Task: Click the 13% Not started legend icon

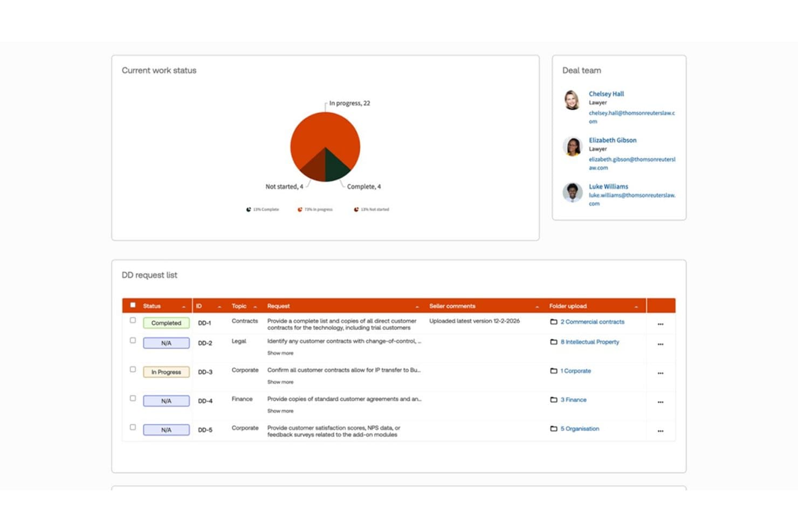Action: point(356,210)
